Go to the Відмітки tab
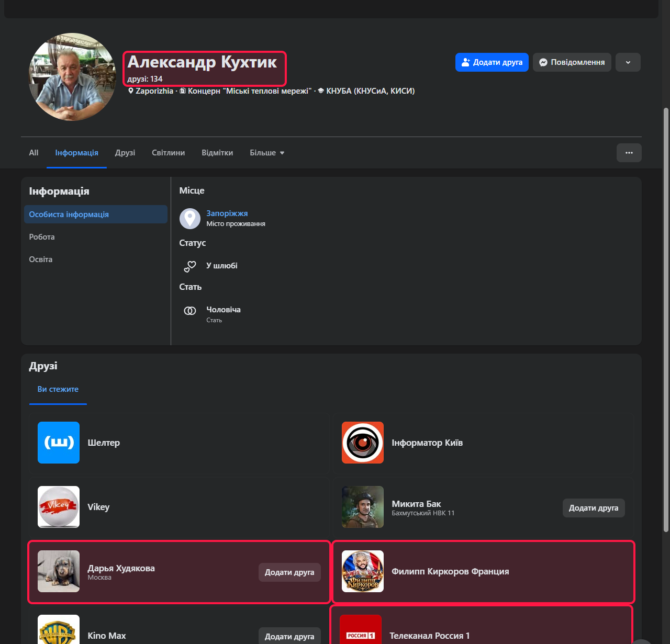This screenshot has width=670, height=644. coord(217,153)
